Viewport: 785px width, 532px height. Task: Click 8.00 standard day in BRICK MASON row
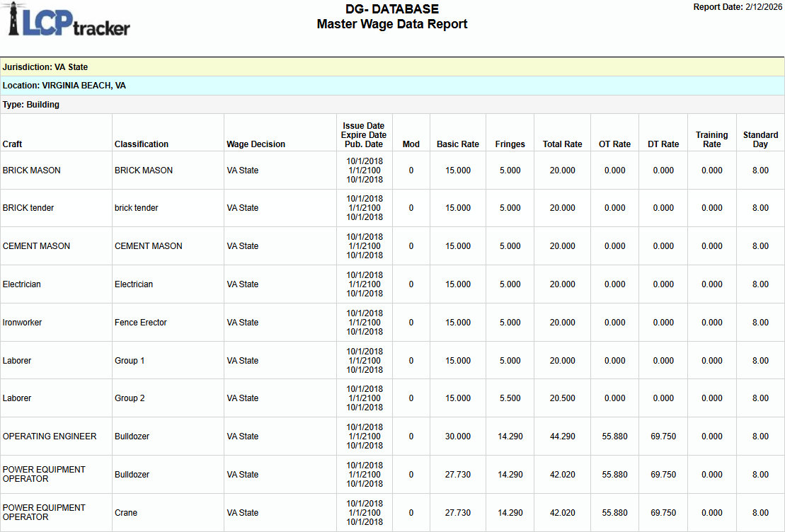pyautogui.click(x=760, y=170)
